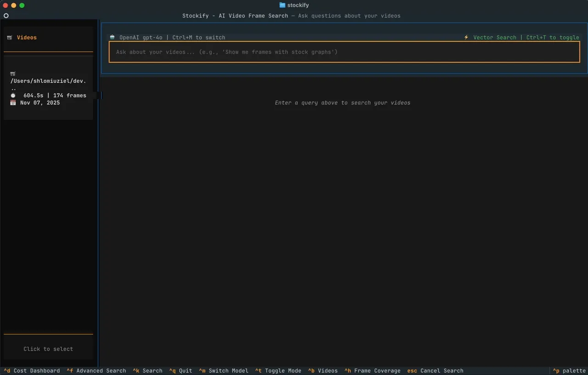Open the model switcher at OpenAI gpt-4o label
The image size is (588, 375).
point(141,37)
